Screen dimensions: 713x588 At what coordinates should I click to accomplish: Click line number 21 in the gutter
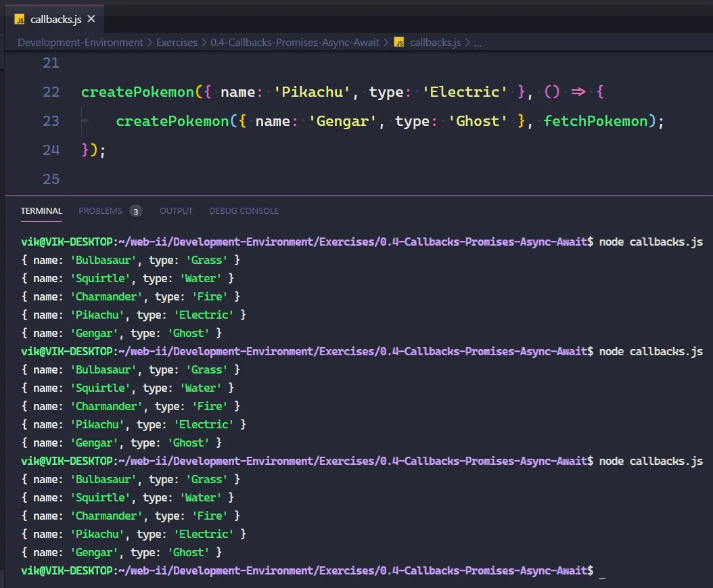pyautogui.click(x=51, y=63)
